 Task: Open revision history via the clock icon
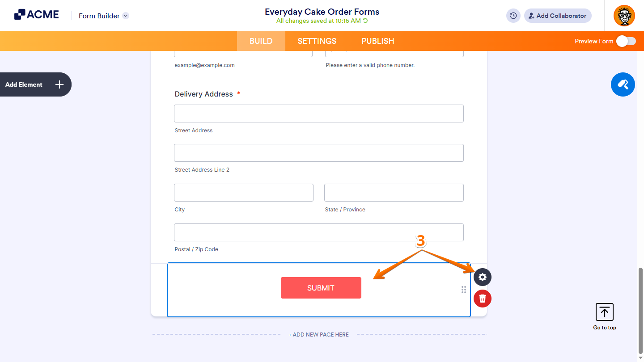click(x=513, y=16)
